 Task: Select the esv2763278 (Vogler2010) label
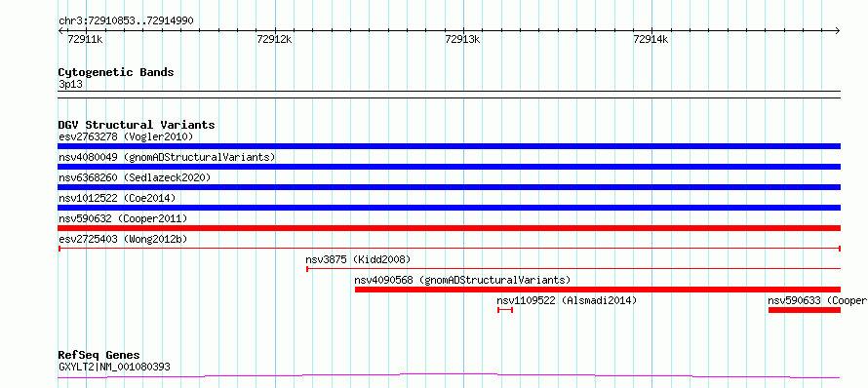pos(126,136)
